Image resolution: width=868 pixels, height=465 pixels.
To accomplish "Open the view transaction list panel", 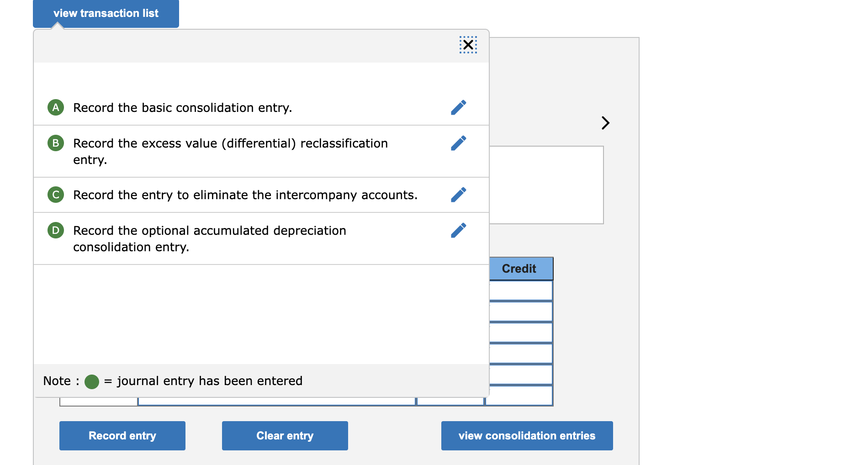I will click(x=106, y=13).
